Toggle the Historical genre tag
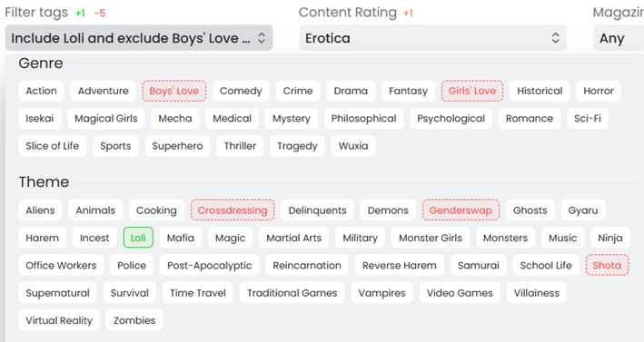The image size is (644, 342). (540, 91)
